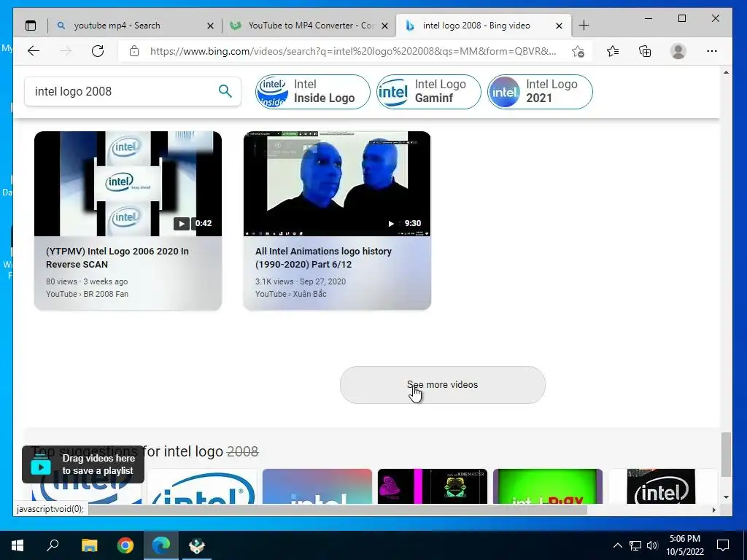View site information lock icon

click(134, 51)
